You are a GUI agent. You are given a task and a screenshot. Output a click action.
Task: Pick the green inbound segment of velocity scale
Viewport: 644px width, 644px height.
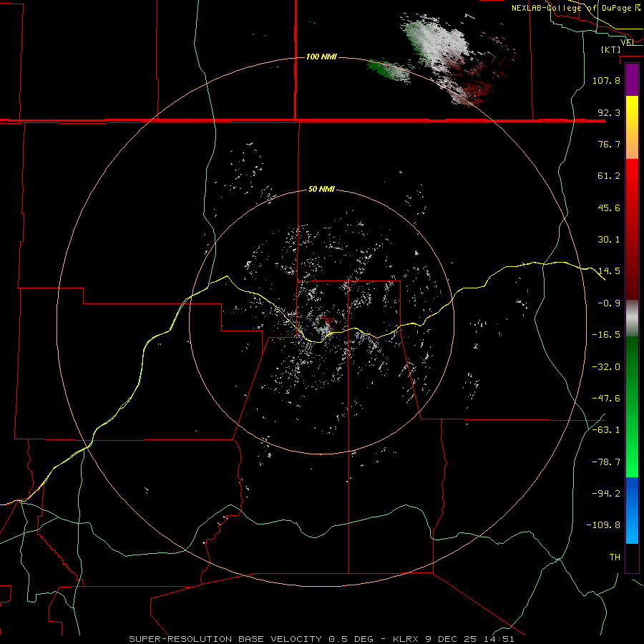[632, 406]
